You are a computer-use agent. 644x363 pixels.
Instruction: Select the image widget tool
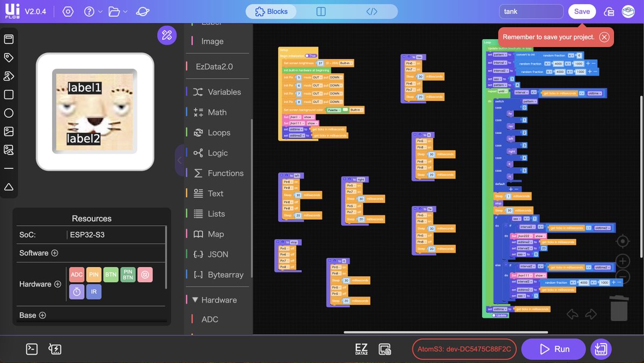(x=9, y=131)
